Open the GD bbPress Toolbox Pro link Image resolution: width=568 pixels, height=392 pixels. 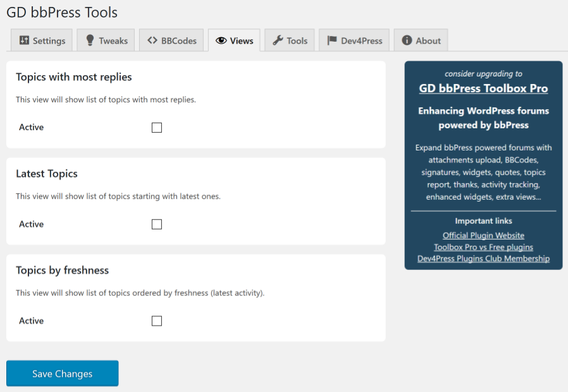coord(483,89)
